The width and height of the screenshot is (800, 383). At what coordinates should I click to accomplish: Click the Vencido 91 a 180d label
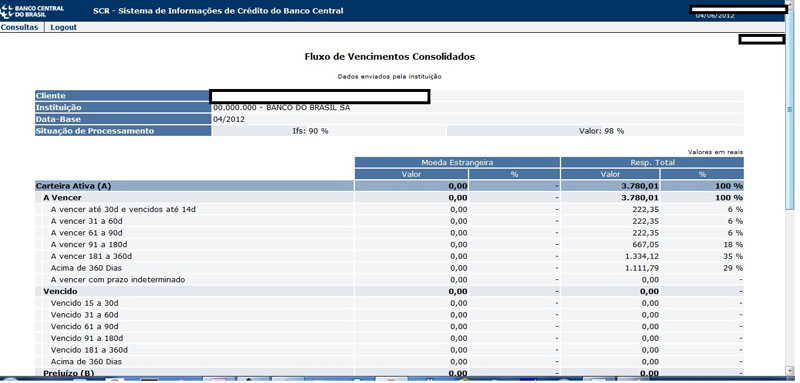coord(87,338)
